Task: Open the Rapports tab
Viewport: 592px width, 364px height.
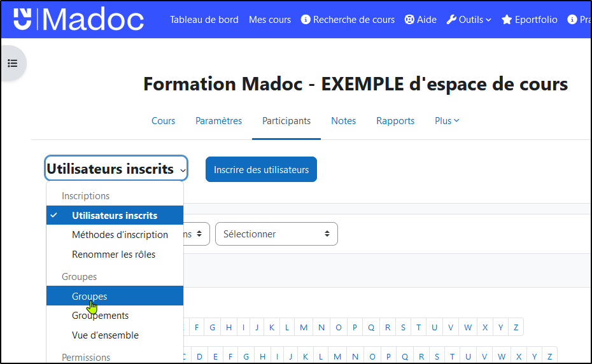Action: tap(395, 121)
